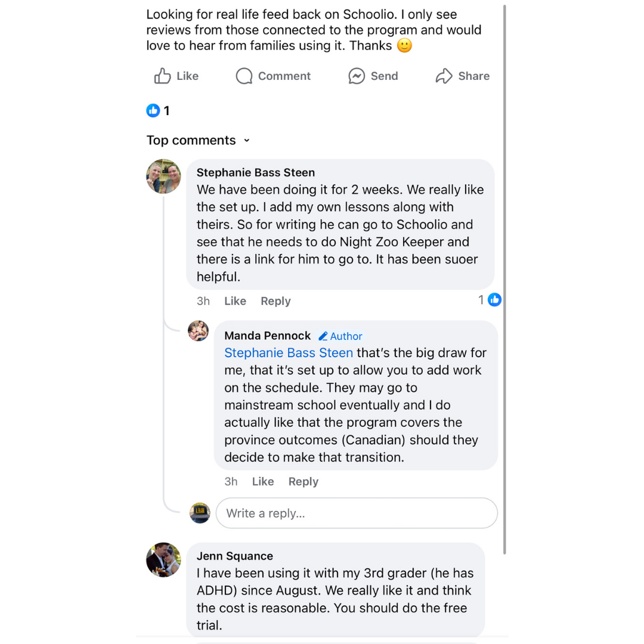Like Manda Pennock's reply
The height and width of the screenshot is (644, 644).
[262, 482]
